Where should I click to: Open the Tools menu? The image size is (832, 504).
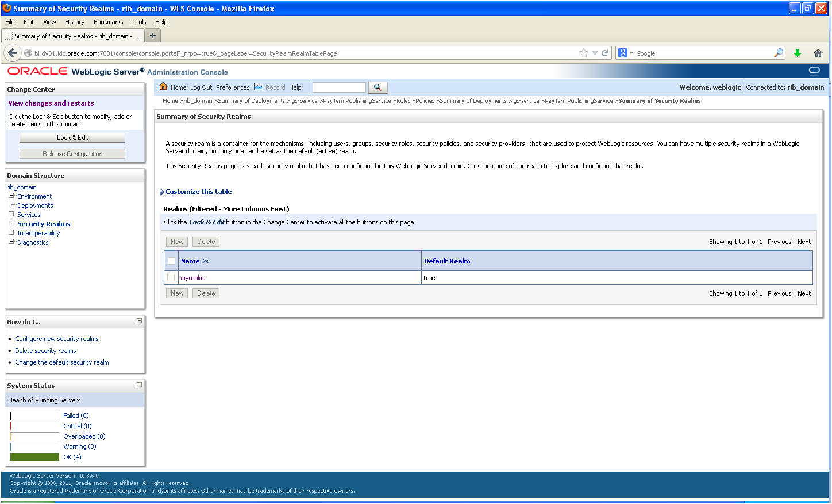coord(139,22)
